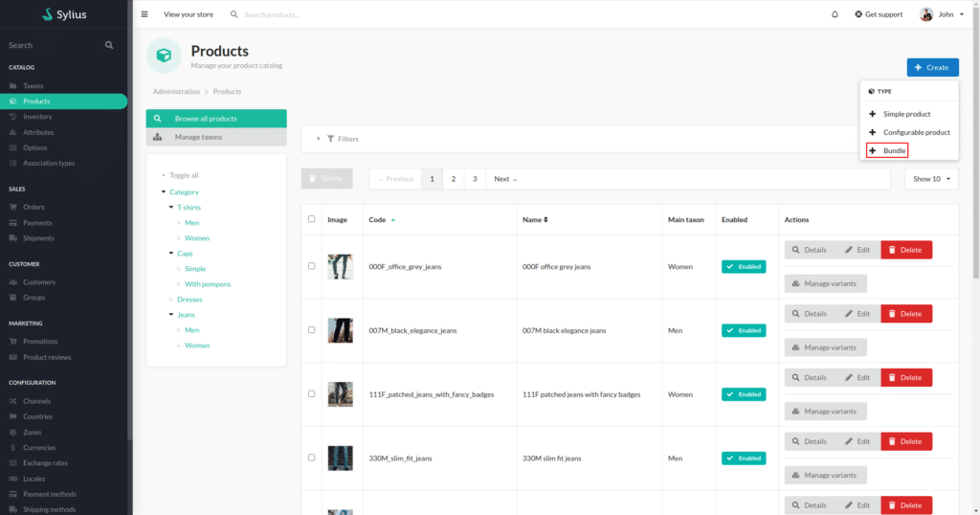Click the Orders cart icon in sidebar
This screenshot has height=515, width=980.
point(13,207)
